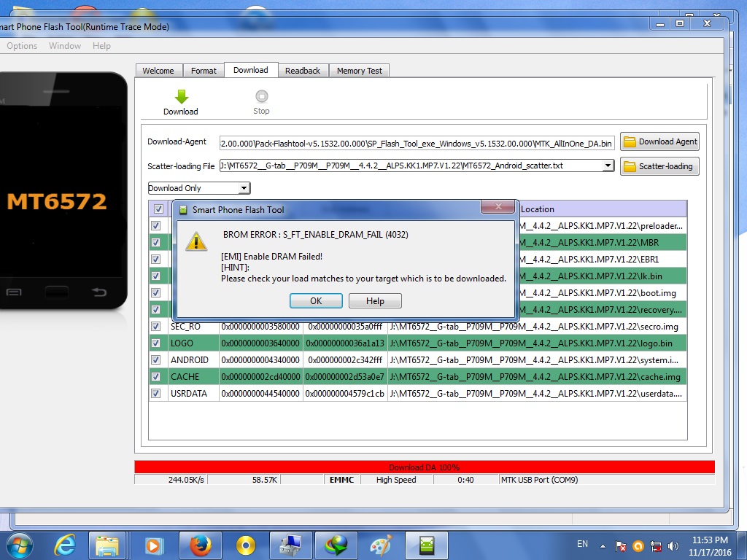The image size is (747, 560).
Task: Open Windows Explorer folder icon in taskbar
Action: coord(107,545)
